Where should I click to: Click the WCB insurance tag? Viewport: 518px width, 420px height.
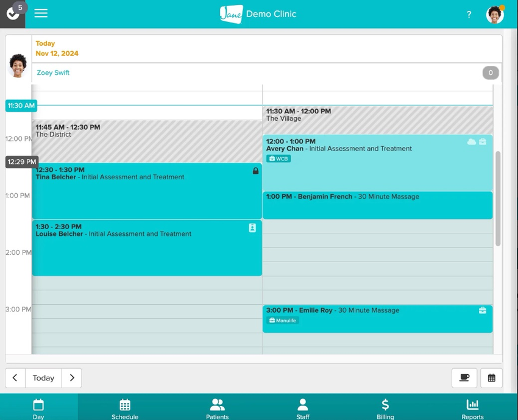point(279,158)
